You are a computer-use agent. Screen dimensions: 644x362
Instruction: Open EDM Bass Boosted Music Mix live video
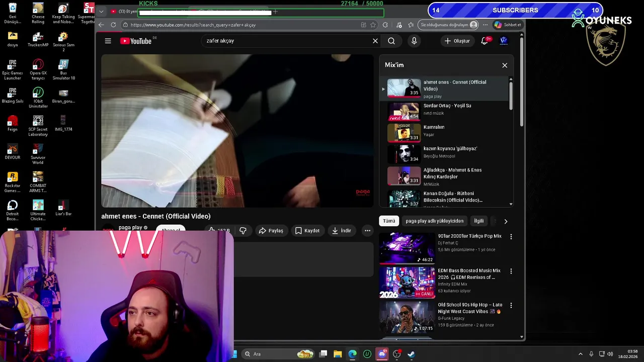(407, 283)
